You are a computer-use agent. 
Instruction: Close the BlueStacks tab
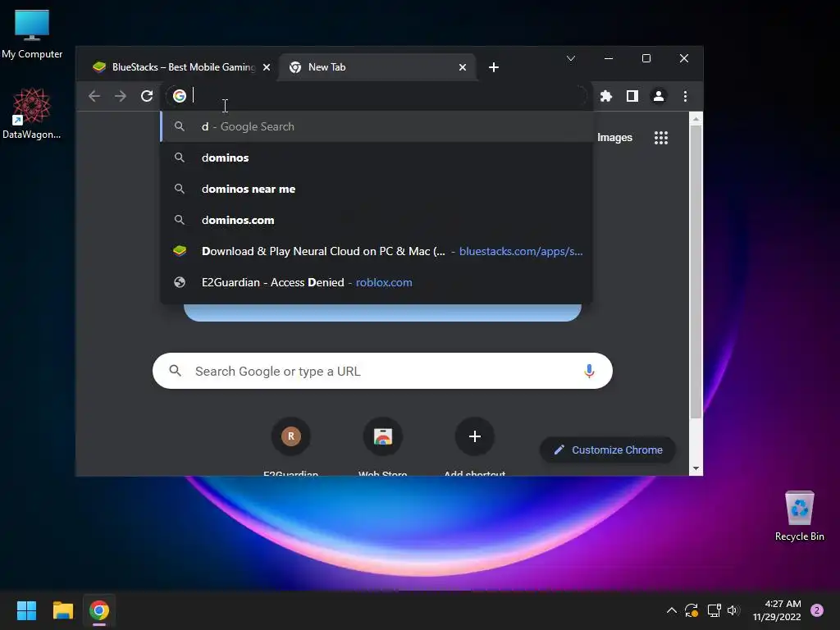point(267,67)
